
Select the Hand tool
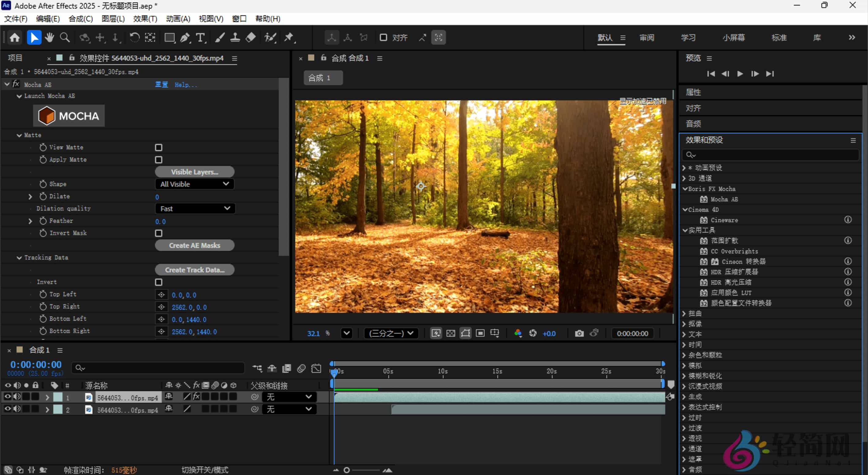tap(49, 37)
